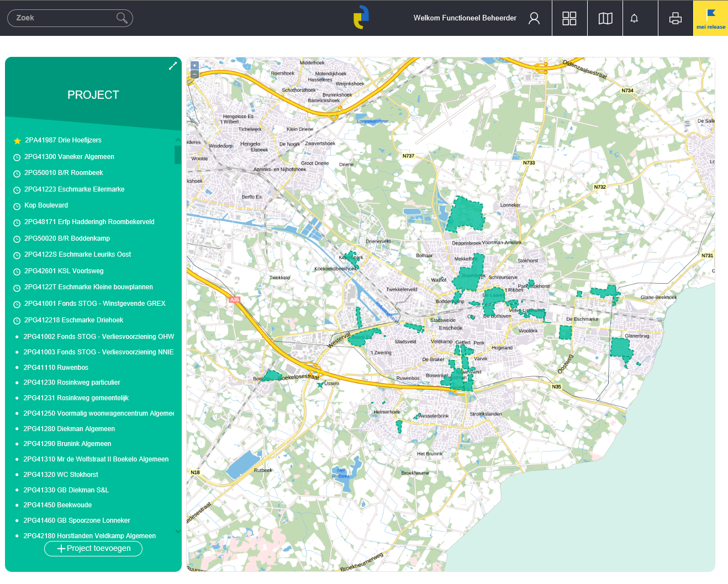Click the printer icon
This screenshot has width=728, height=584.
[676, 18]
